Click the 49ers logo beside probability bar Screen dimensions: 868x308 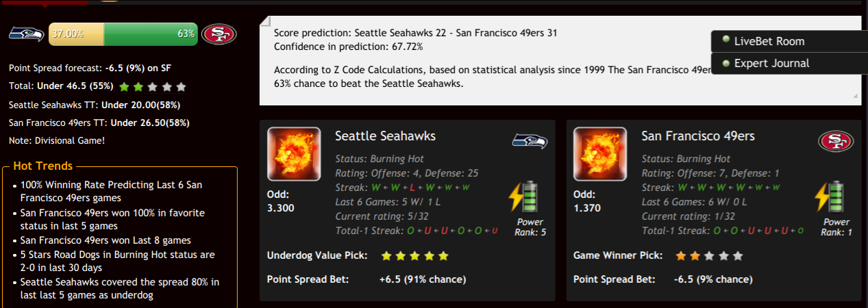[x=219, y=34]
